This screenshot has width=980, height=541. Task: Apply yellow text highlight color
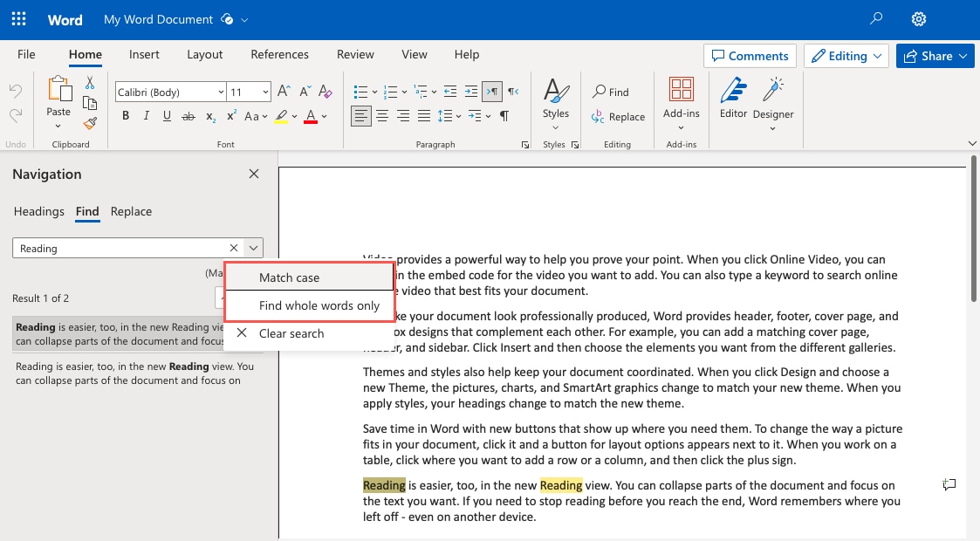tap(279, 114)
